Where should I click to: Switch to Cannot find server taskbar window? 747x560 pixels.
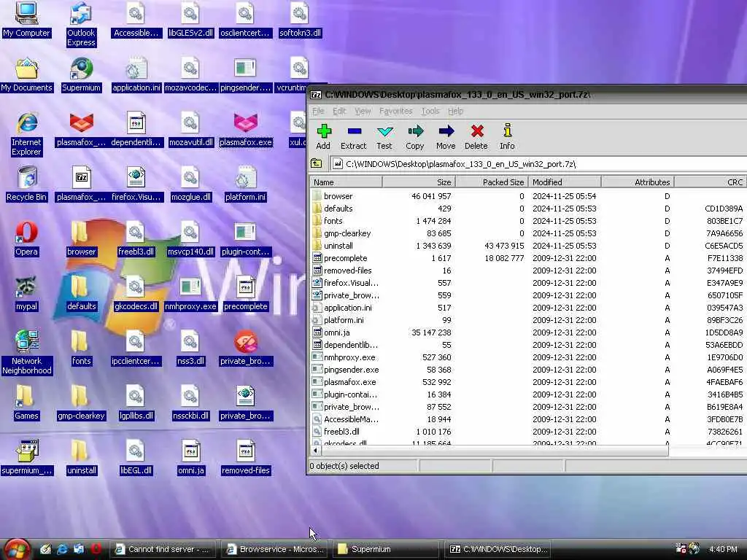tap(163, 549)
